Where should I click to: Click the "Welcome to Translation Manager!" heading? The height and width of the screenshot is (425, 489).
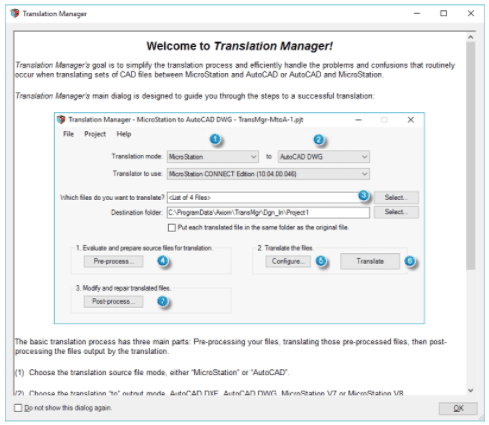(240, 46)
